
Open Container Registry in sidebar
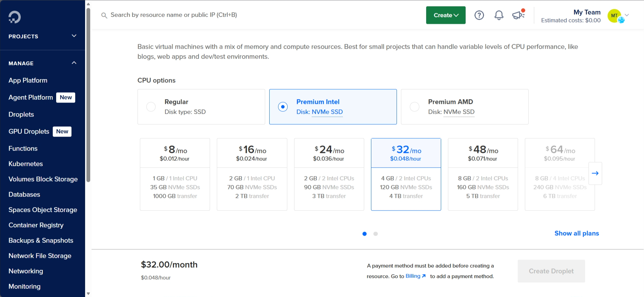tap(36, 225)
